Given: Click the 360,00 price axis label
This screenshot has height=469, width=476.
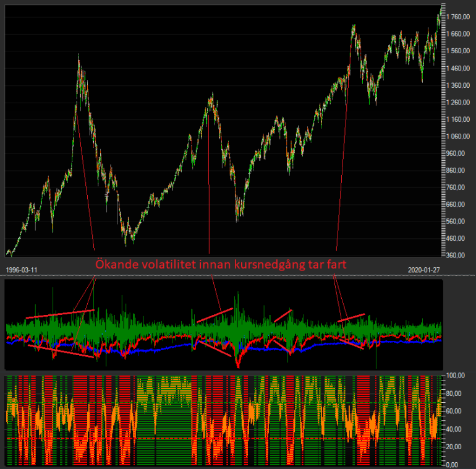Looking at the screenshot, I should 456,255.
